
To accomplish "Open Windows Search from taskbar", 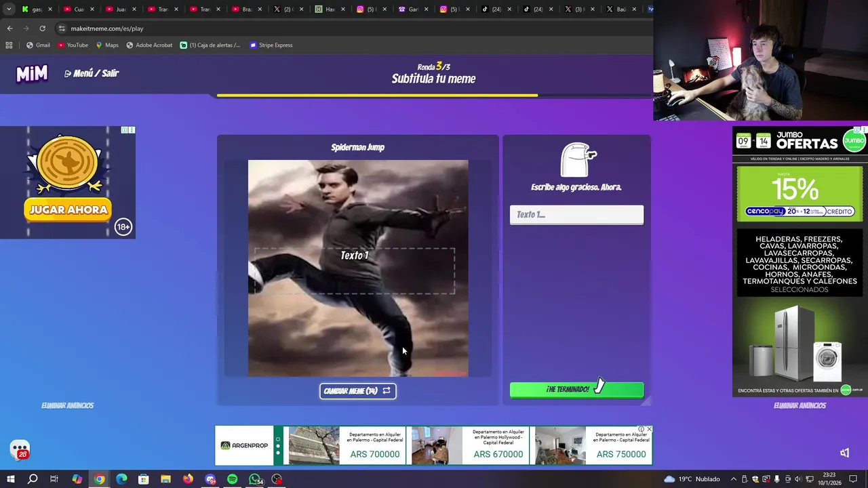I will coord(33,479).
